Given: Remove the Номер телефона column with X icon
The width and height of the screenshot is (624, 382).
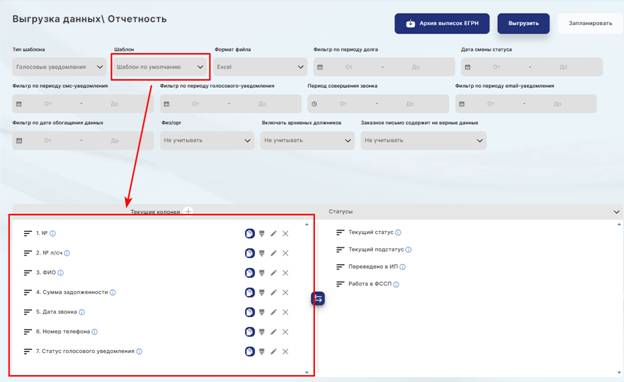Looking at the screenshot, I should [x=285, y=332].
